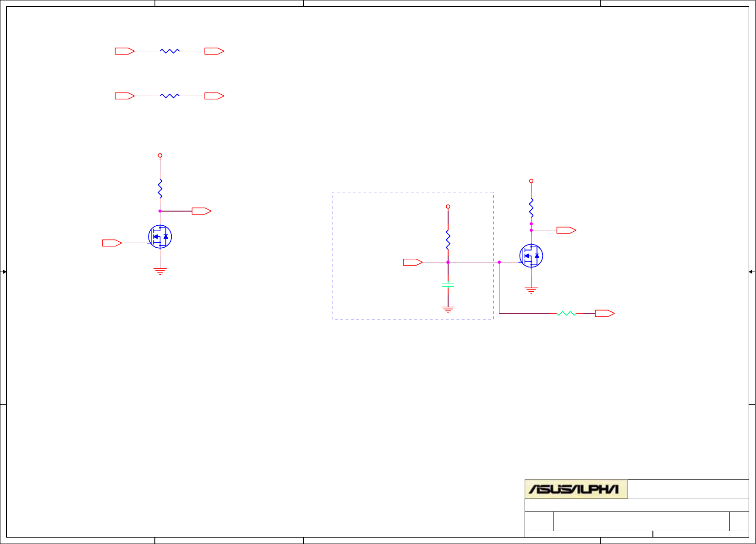Viewport: 756px width, 544px height.
Task: Click the power terminal inside the dashed box
Action: tap(448, 207)
